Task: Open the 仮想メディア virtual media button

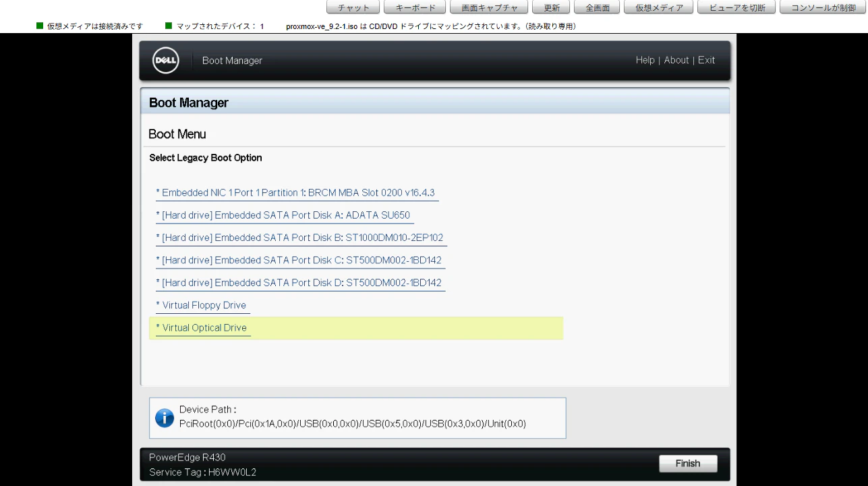Action: (659, 7)
